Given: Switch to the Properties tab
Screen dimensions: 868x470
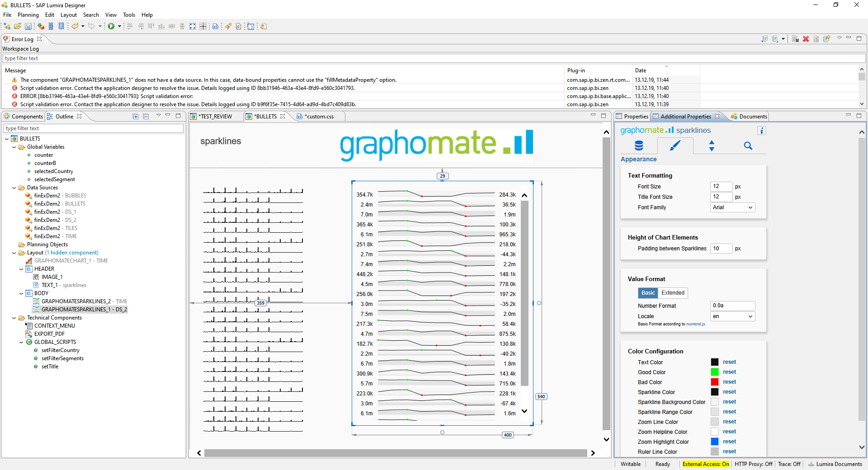Looking at the screenshot, I should [632, 116].
